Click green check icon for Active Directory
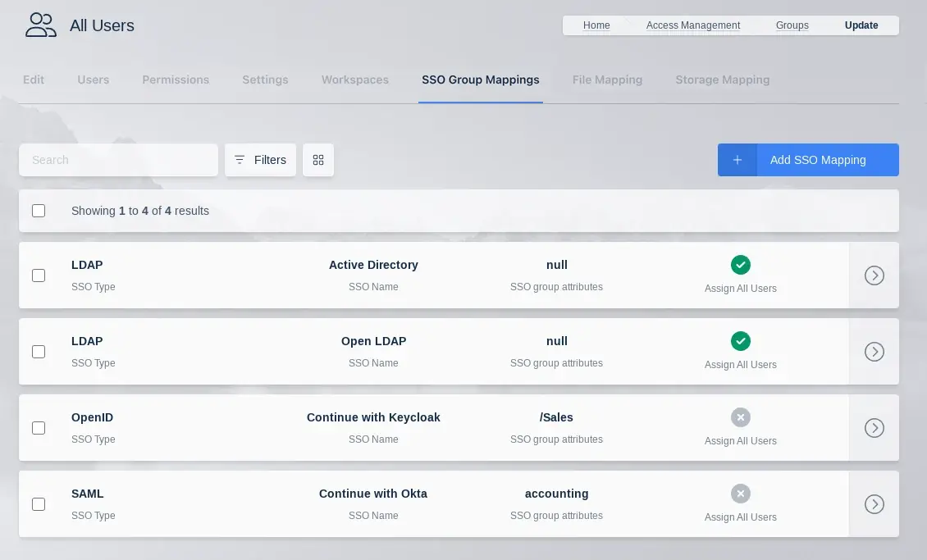 (x=740, y=265)
